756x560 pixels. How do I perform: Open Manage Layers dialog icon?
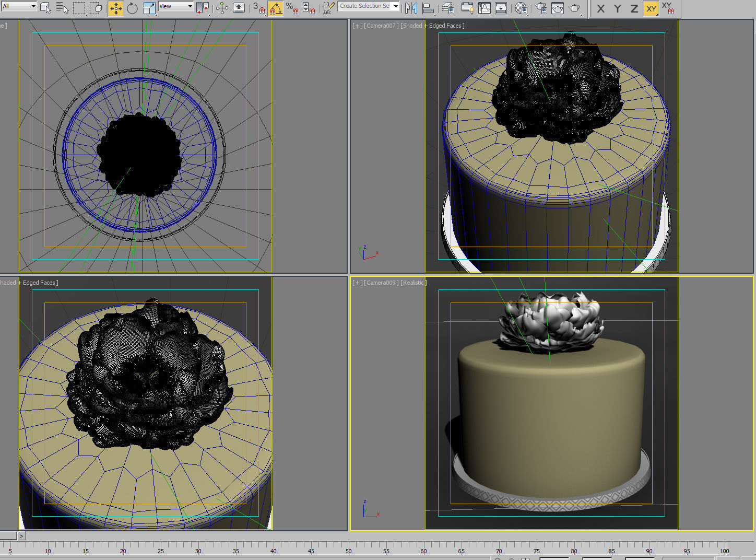(448, 8)
